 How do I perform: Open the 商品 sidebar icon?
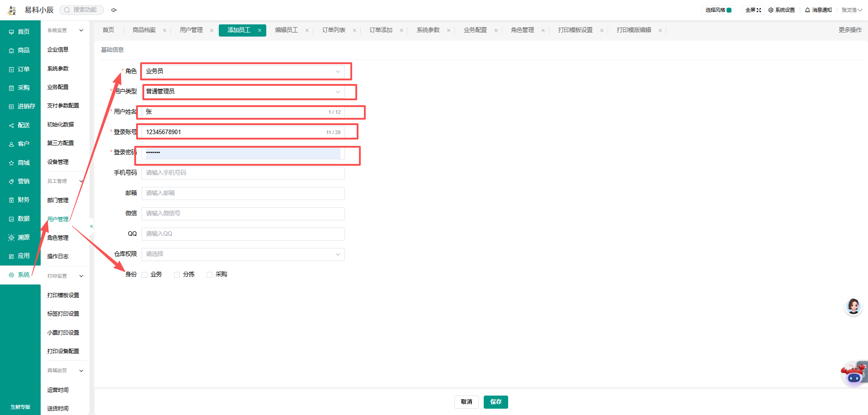point(11,51)
